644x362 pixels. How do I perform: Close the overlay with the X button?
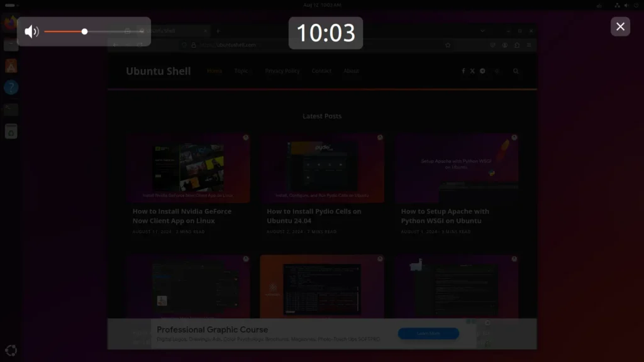(x=620, y=26)
